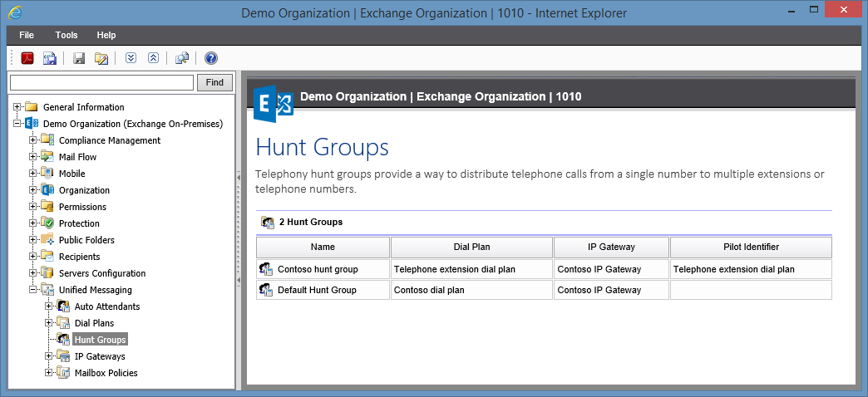868x397 pixels.
Task: Click the Unified Messaging folder icon
Action: [x=47, y=289]
